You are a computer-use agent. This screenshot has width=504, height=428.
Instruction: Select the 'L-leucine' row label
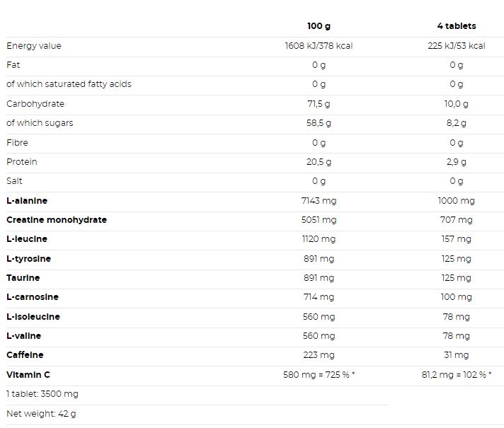click(x=27, y=239)
